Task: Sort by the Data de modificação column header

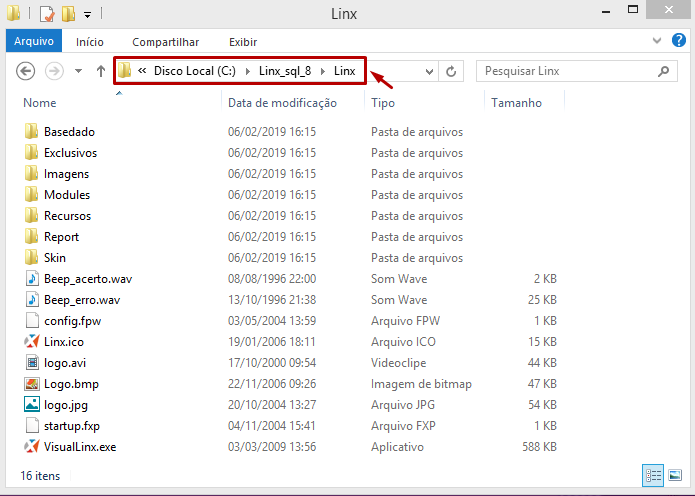Action: click(x=282, y=103)
